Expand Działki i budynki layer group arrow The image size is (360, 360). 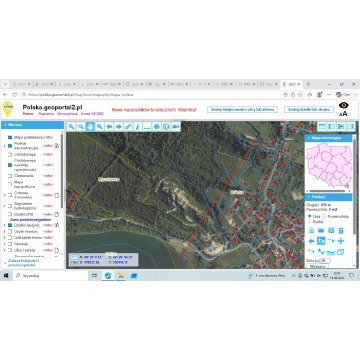pyautogui.click(x=4, y=225)
